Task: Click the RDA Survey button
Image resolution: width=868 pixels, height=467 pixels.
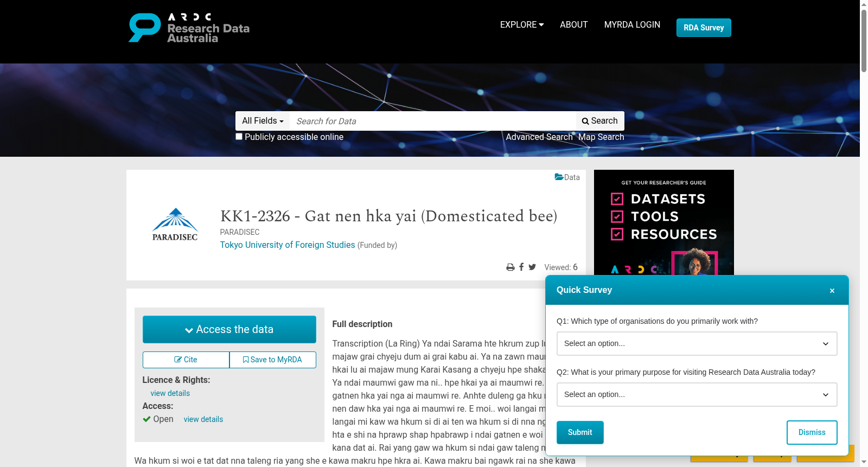Action: tap(704, 28)
